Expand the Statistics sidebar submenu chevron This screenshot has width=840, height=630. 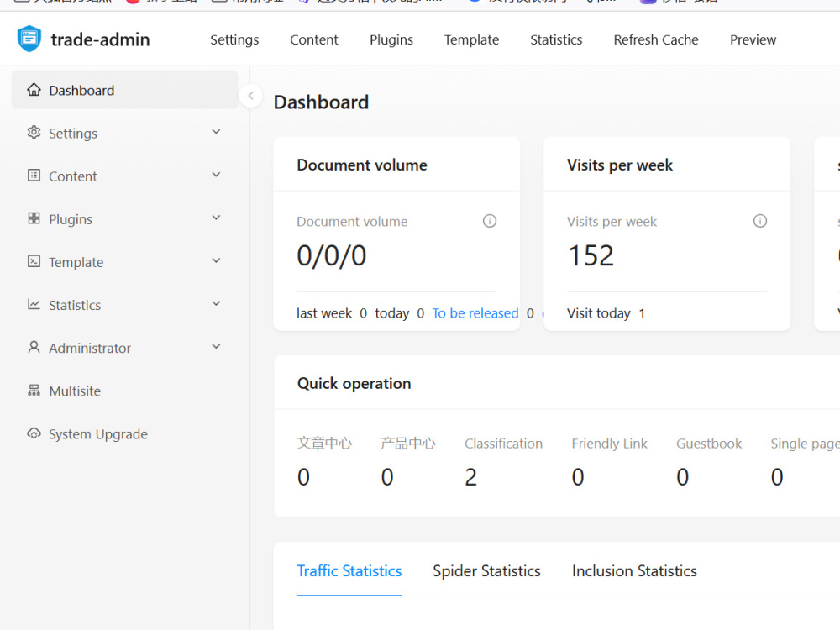(x=216, y=303)
